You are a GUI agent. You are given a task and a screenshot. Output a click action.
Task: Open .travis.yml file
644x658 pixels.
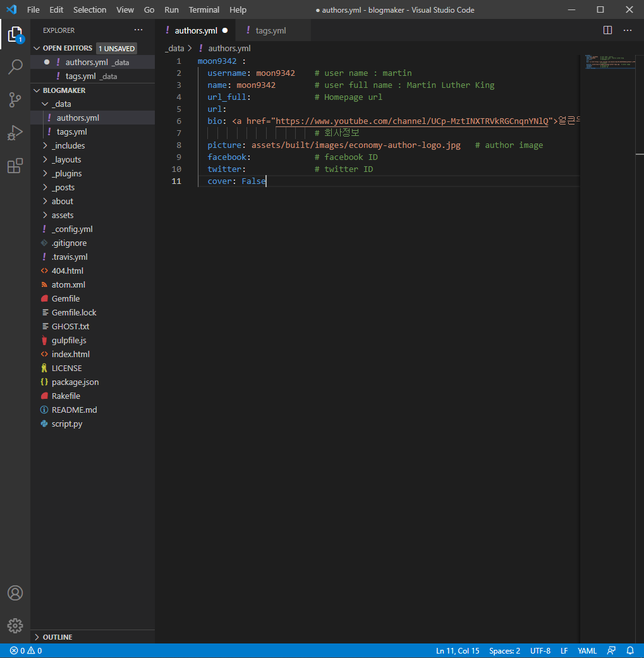point(93,257)
